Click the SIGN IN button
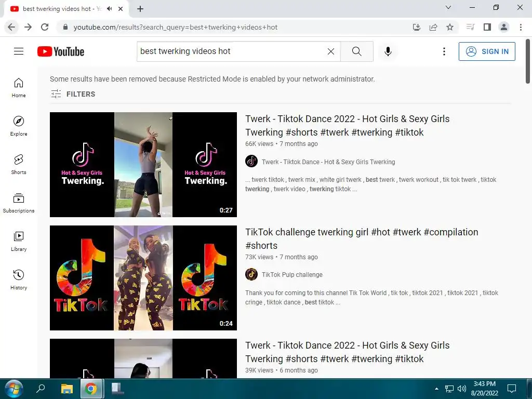Image resolution: width=532 pixels, height=399 pixels. tap(487, 51)
